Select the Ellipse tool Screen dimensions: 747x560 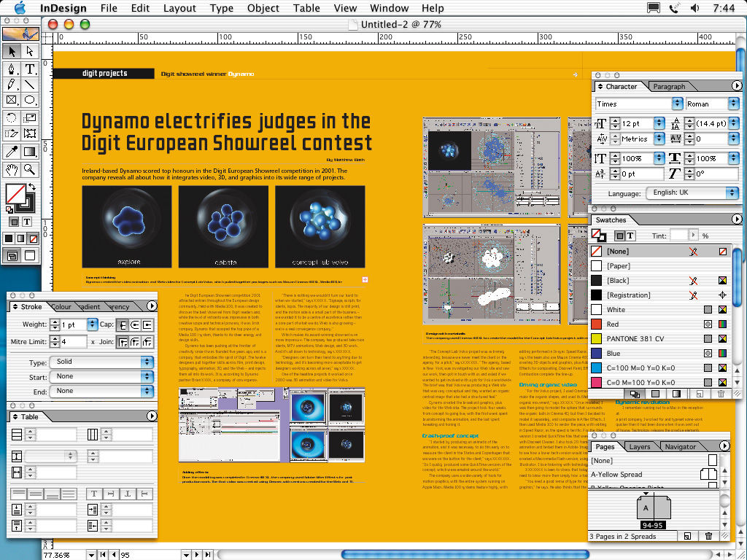click(29, 100)
